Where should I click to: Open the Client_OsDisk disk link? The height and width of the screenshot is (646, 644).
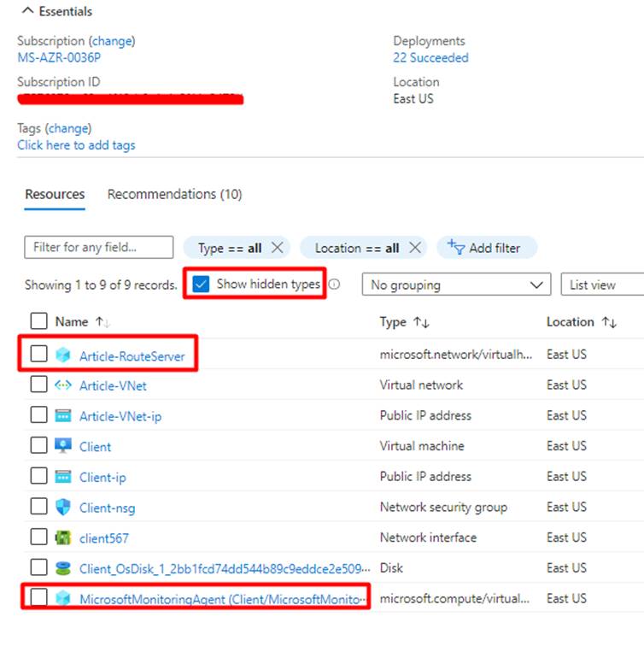(225, 569)
